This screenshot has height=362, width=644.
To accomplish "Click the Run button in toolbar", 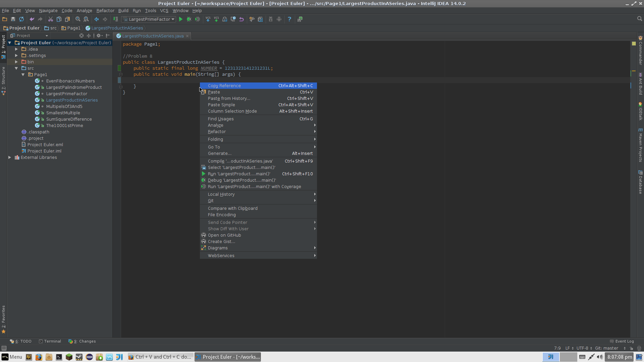I will 180,19.
